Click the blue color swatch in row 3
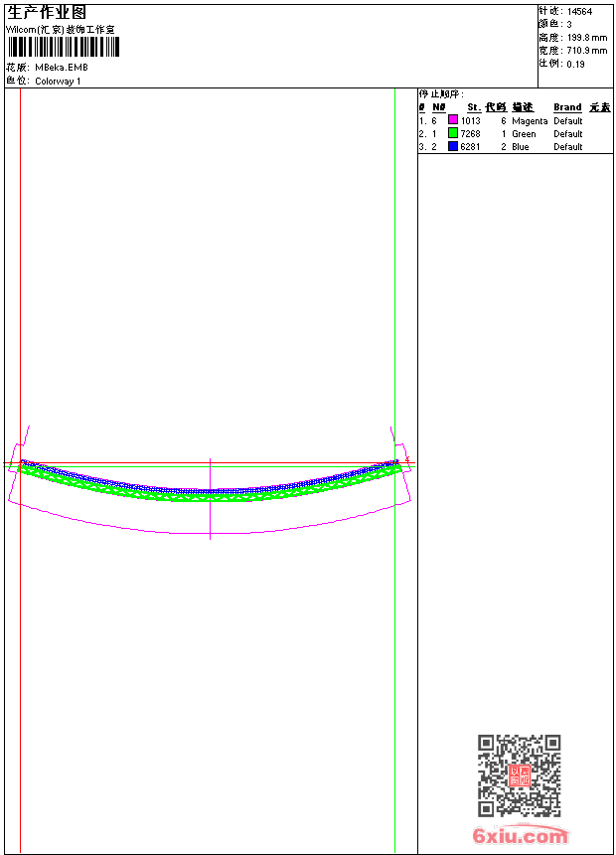The width and height of the screenshot is (616, 855). tap(452, 146)
